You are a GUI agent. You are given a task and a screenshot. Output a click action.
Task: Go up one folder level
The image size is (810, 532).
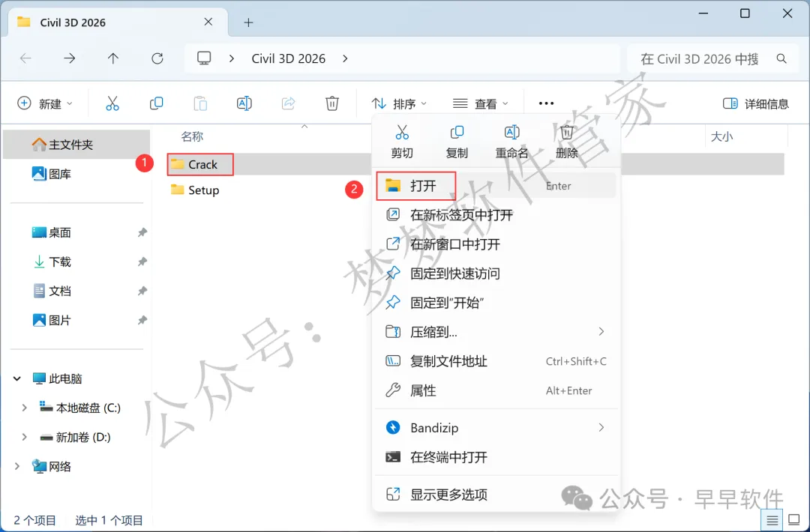(113, 58)
